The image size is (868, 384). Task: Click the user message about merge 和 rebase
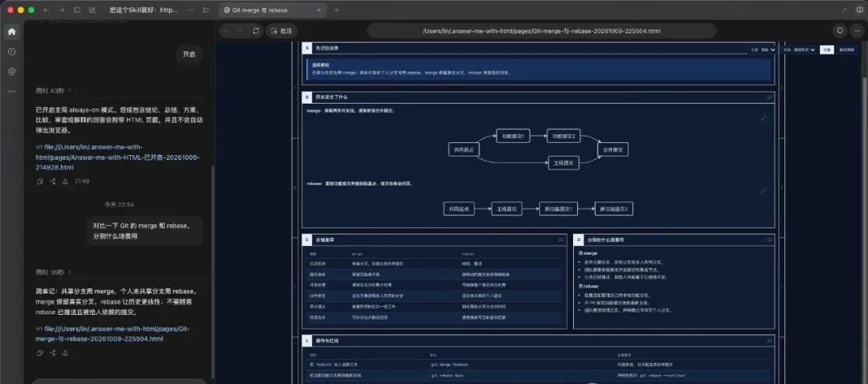coord(145,231)
